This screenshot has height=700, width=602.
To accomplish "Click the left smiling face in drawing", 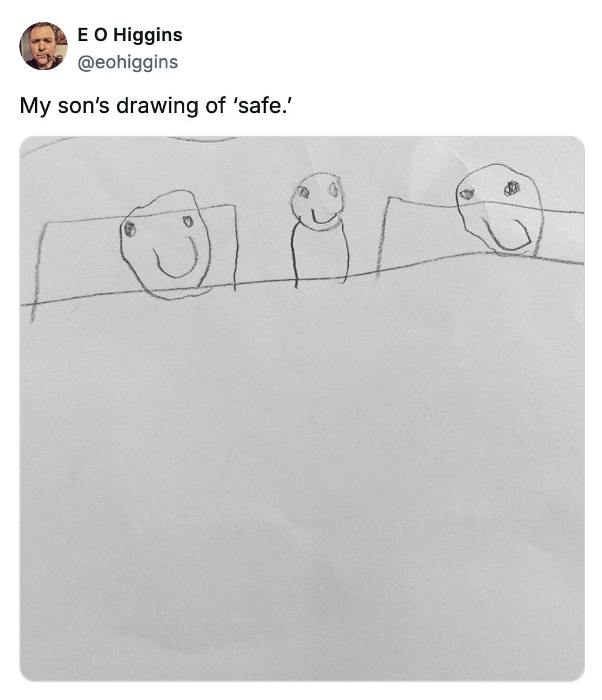I will click(x=165, y=245).
